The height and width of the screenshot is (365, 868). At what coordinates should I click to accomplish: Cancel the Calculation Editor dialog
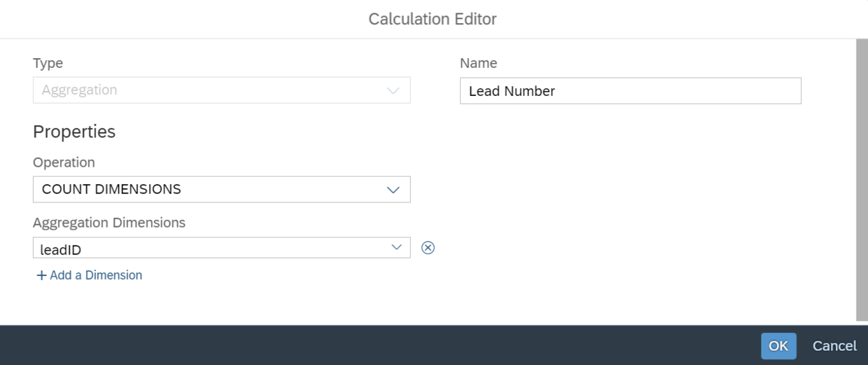click(834, 345)
